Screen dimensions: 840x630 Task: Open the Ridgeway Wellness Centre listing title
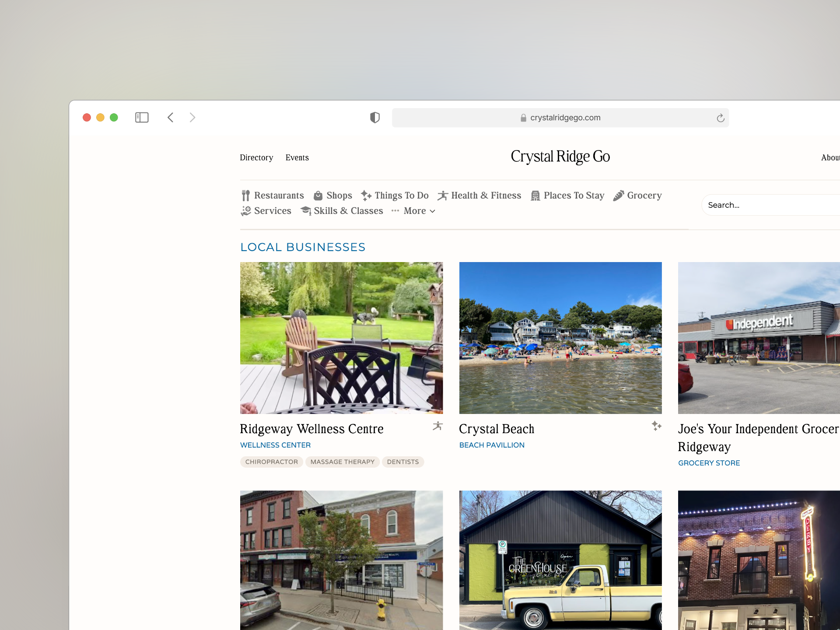pyautogui.click(x=311, y=429)
